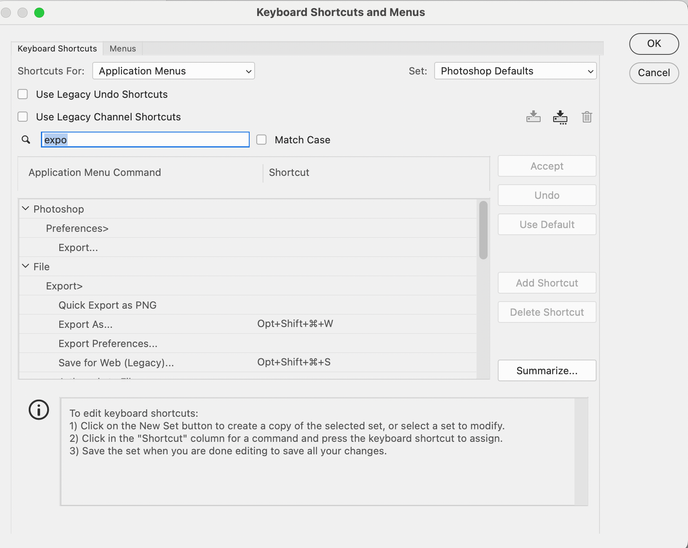688x548 pixels.
Task: Select the Export As... command row
Action: (86, 324)
